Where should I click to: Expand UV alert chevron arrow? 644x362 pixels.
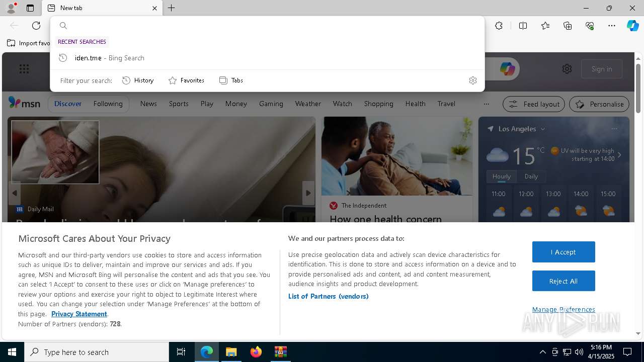point(619,155)
